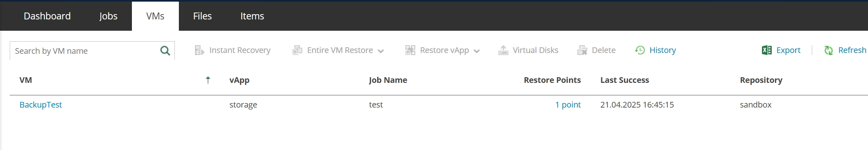This screenshot has height=150, width=868.
Task: Click the Excel Export icon
Action: [x=766, y=50]
